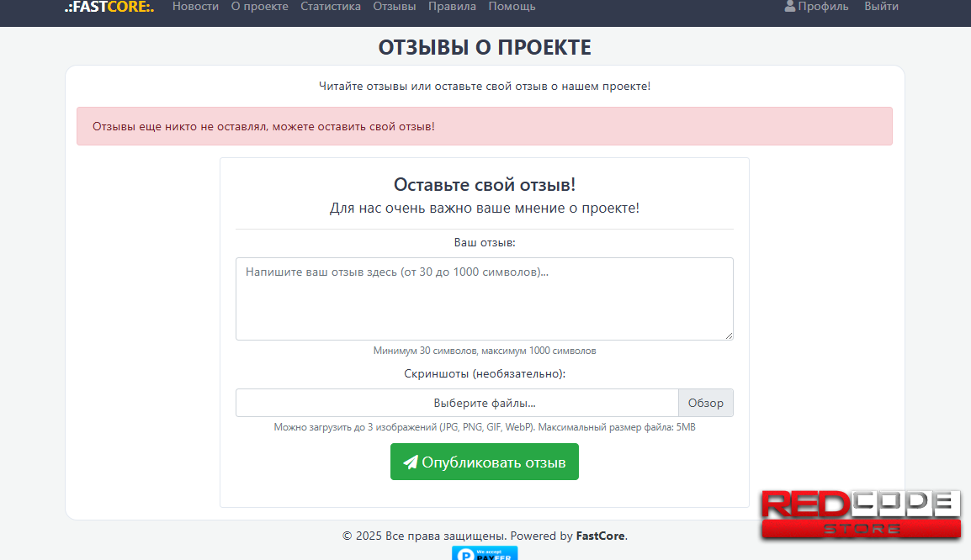
Task: Focus the review text area
Action: click(484, 298)
